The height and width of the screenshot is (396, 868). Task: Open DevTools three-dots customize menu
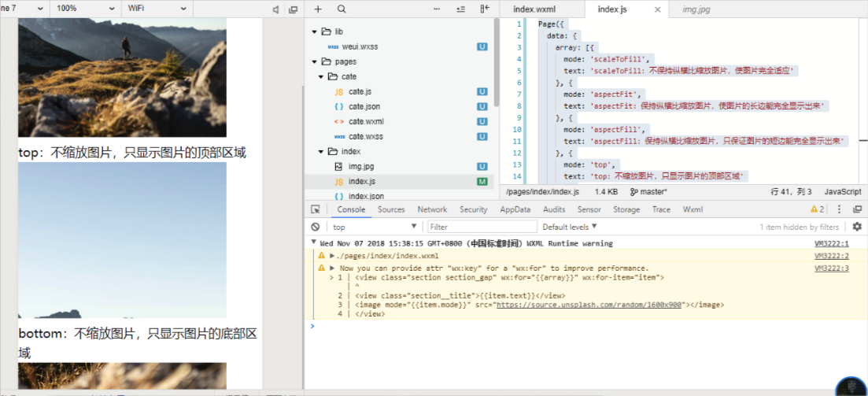[839, 209]
